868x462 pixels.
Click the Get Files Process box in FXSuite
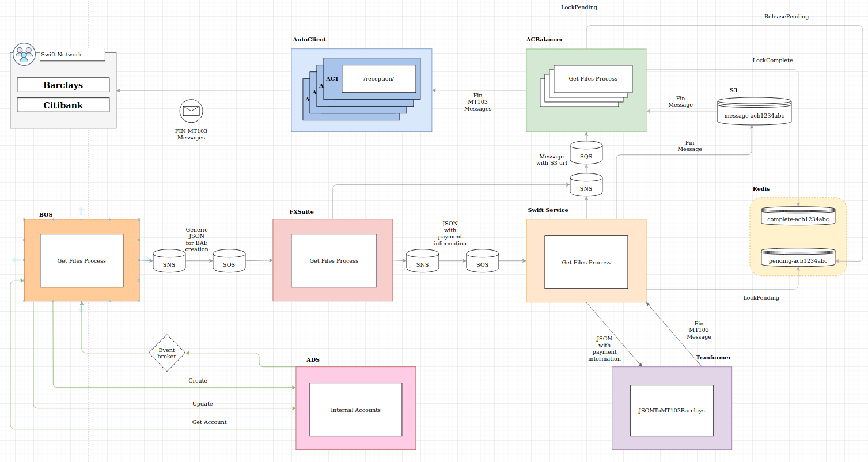(x=334, y=260)
